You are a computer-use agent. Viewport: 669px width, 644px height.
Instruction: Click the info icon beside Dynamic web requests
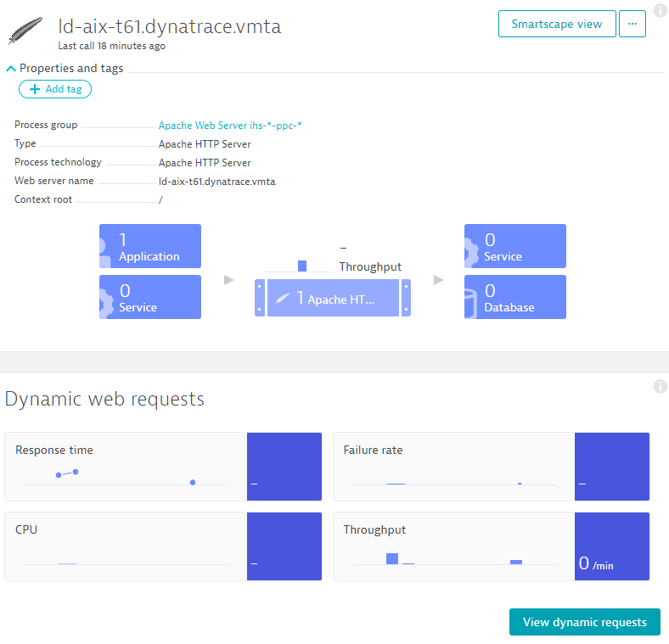tap(660, 387)
